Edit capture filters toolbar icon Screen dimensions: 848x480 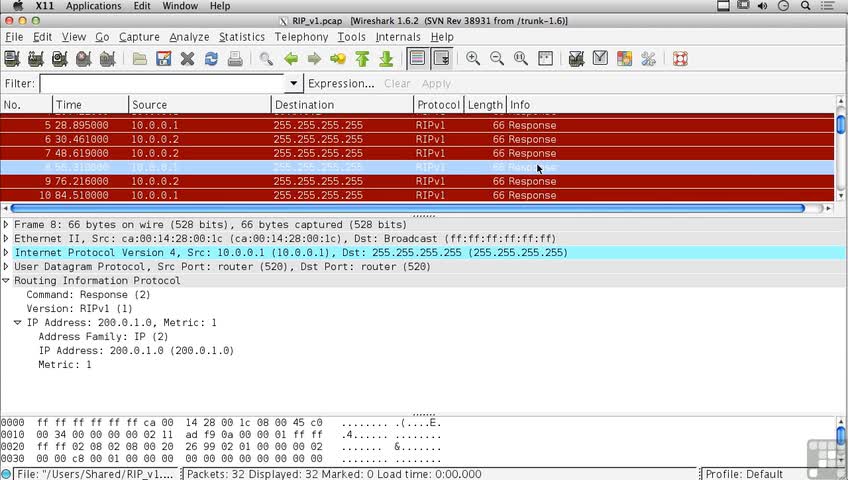577,58
